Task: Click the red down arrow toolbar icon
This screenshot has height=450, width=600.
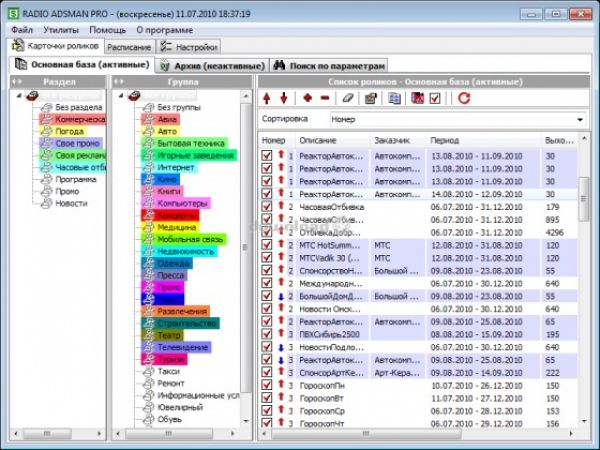Action: coord(284,98)
